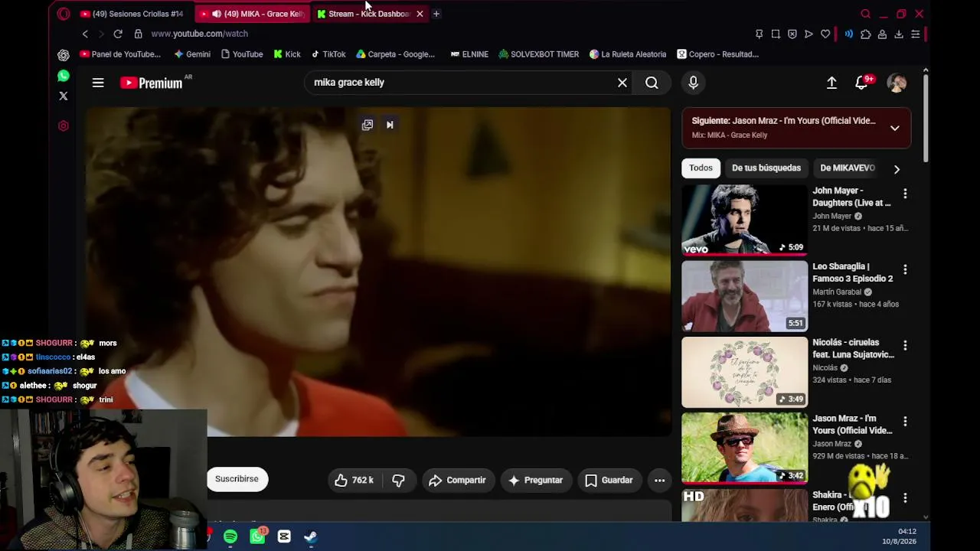Open more actions ellipsis under the video
The height and width of the screenshot is (551, 980).
(x=659, y=480)
